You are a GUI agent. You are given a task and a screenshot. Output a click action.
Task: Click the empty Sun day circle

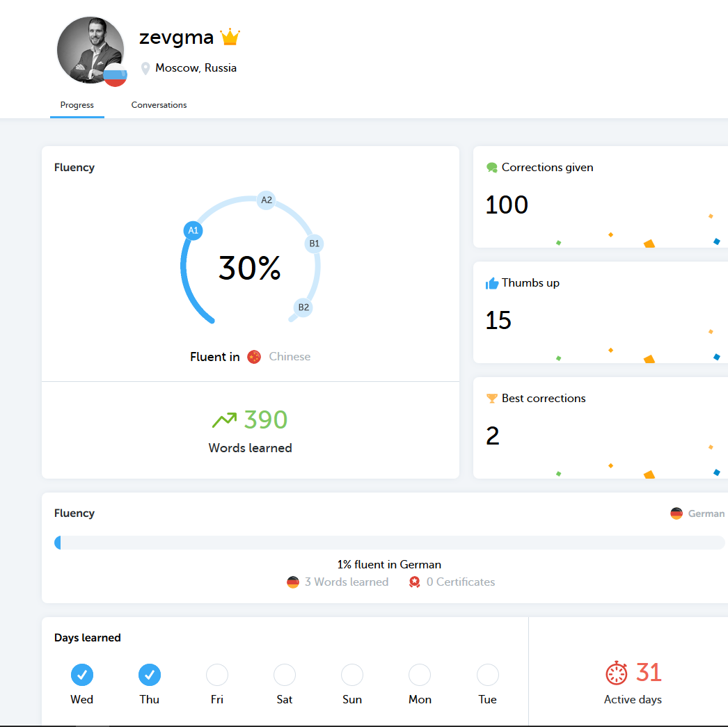point(352,675)
